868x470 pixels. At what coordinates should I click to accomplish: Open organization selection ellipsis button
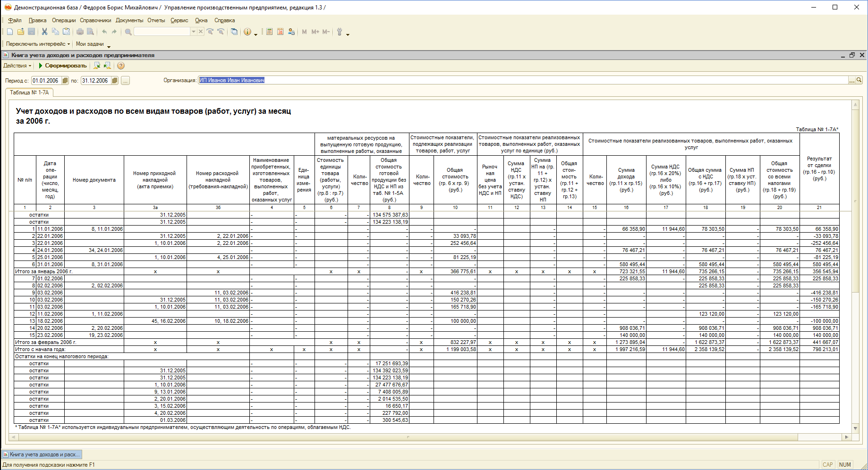coord(852,80)
